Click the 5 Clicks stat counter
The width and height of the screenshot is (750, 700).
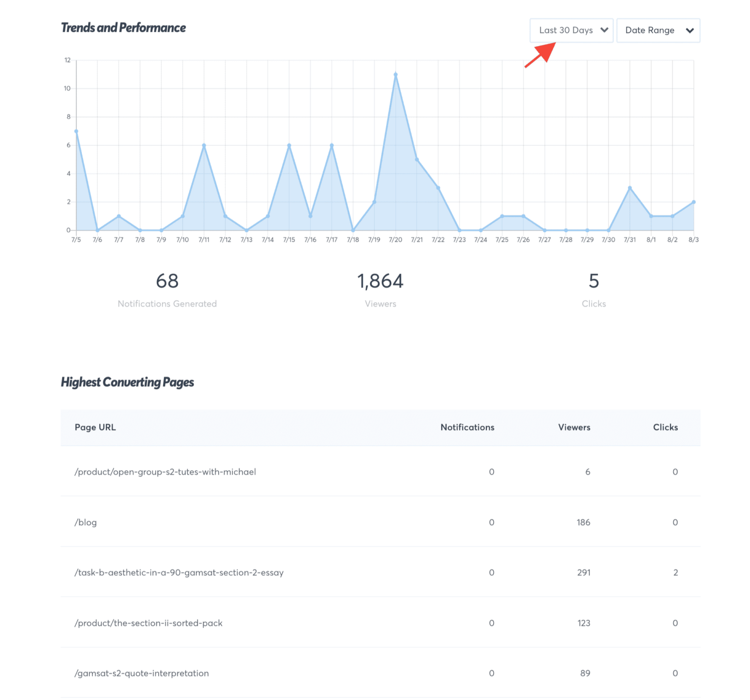point(593,281)
